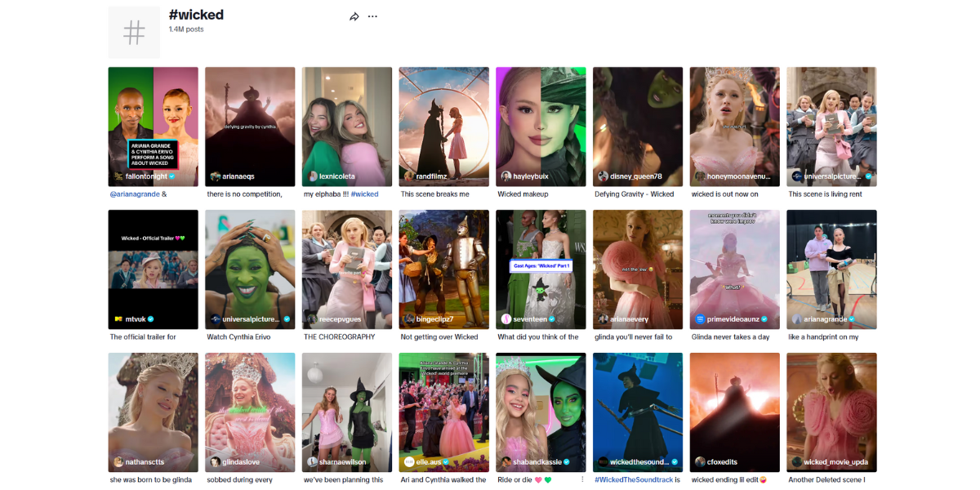Click the '1.4M posts' count text
980x490 pixels.
[x=186, y=29]
